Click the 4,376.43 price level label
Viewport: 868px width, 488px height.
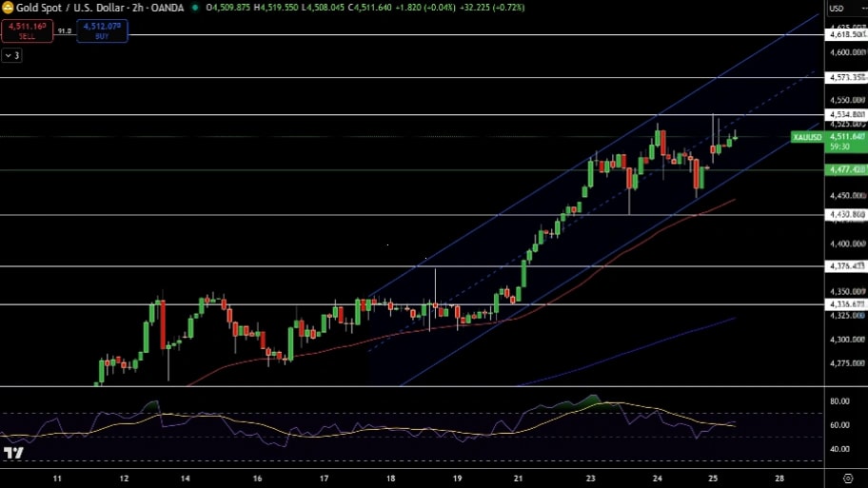846,266
